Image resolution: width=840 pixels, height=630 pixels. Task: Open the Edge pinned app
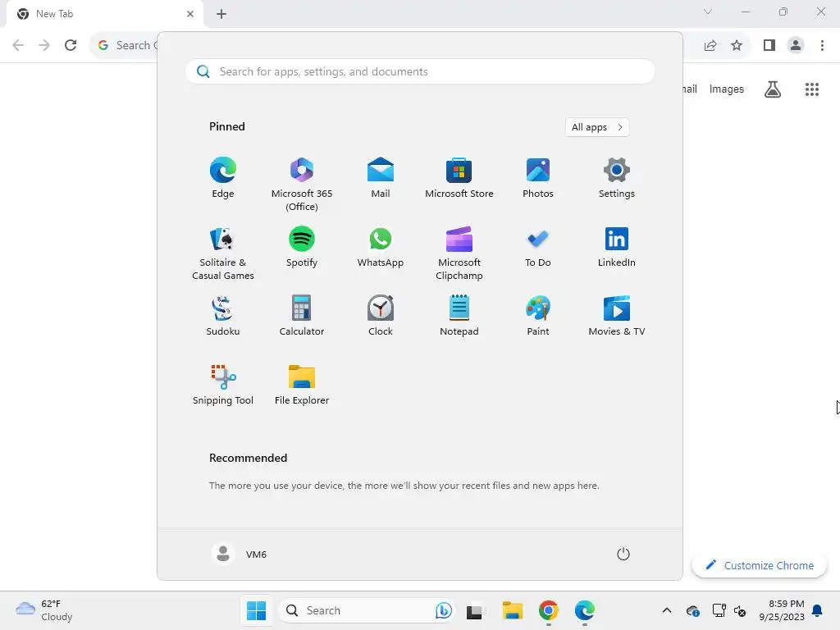[x=223, y=178]
